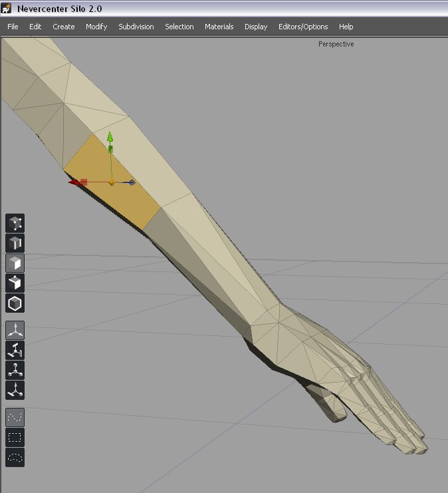Choose the face selection mode cube
This screenshot has height=493, width=448.
pos(15,263)
